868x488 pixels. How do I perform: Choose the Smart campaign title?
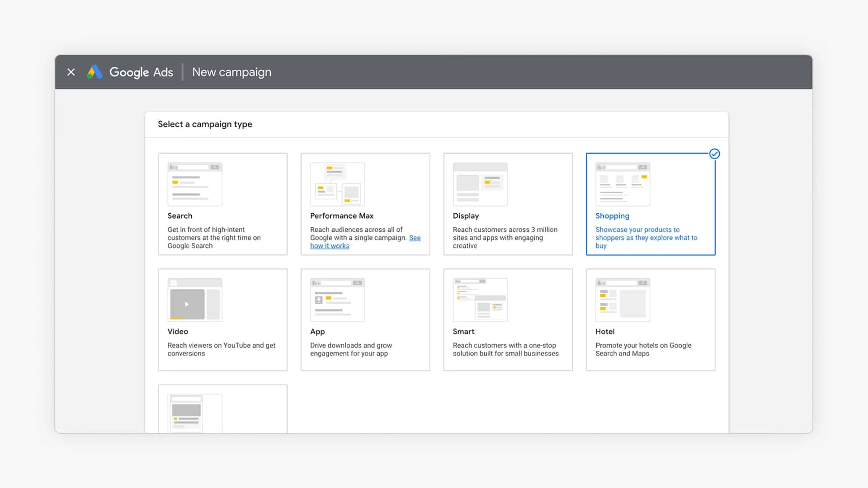[463, 332]
